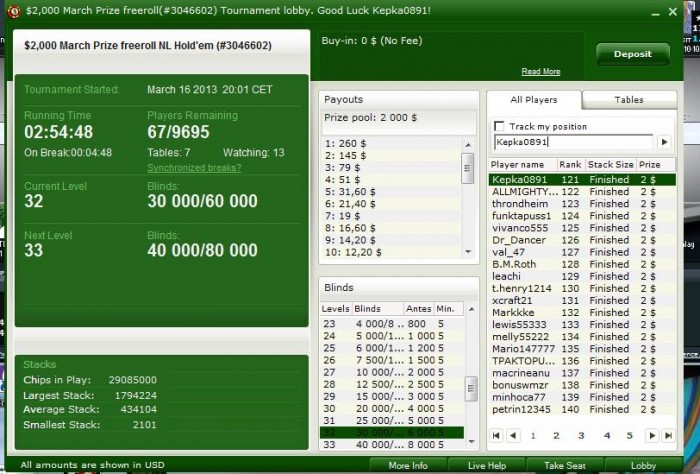Enable Track my position checkbox
700x474 pixels.
pos(499,126)
